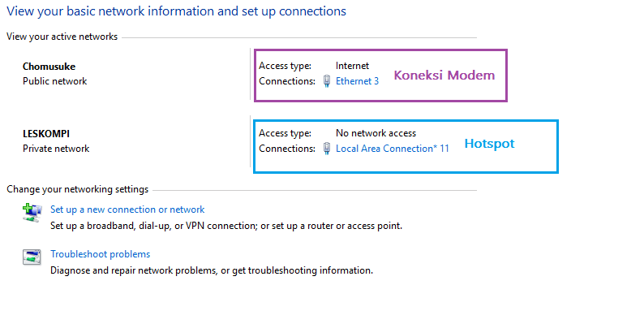Select the Chomusuke network name
644x311 pixels.
(x=49, y=67)
